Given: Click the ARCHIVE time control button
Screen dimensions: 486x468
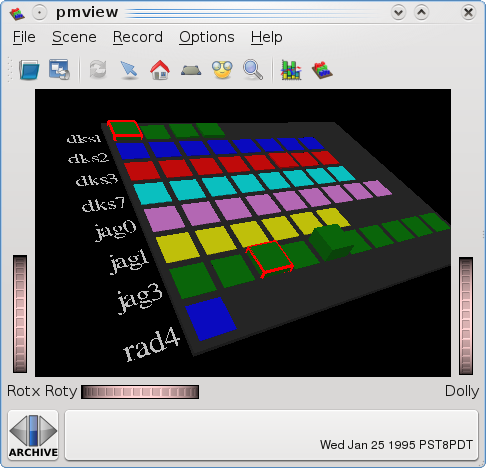Looking at the screenshot, I should (x=33, y=435).
